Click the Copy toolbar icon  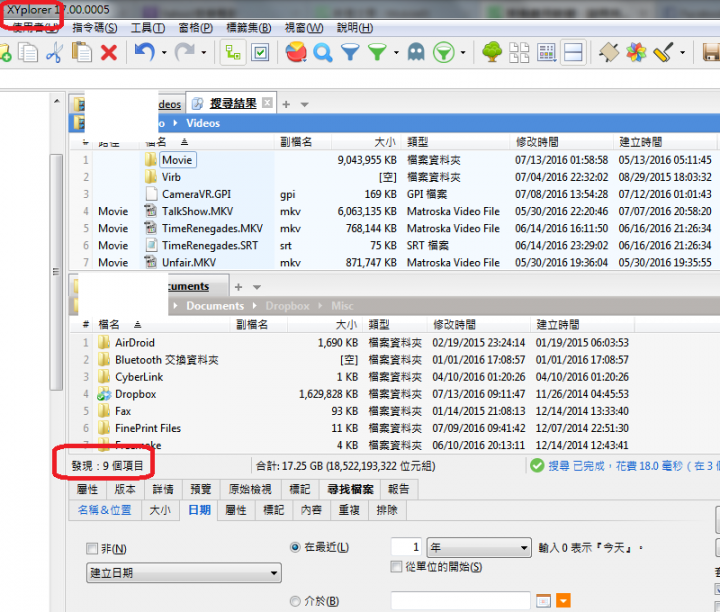point(28,52)
